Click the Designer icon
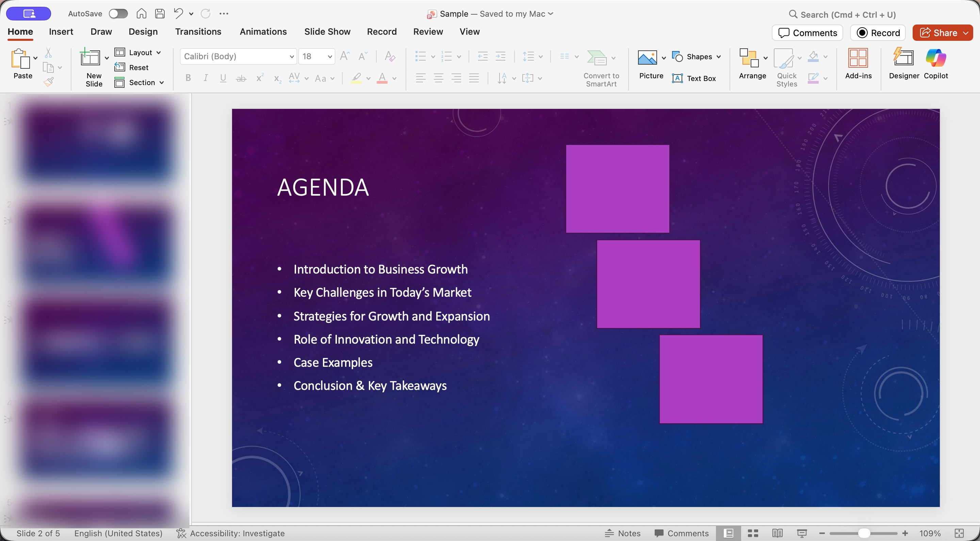The image size is (980, 541). (903, 59)
